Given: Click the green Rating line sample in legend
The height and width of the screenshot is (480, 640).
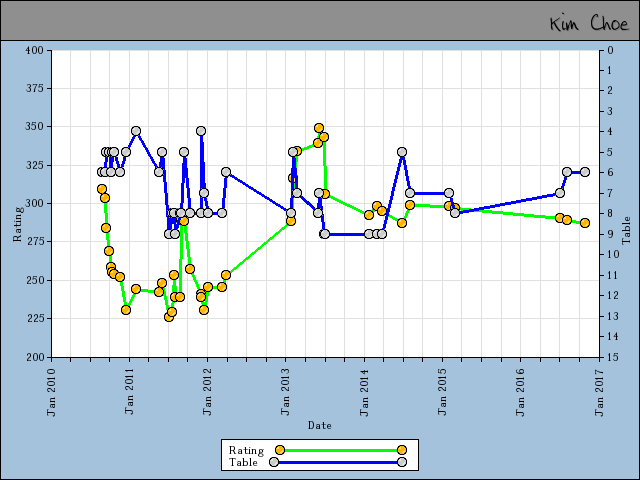Looking at the screenshot, I should [340, 450].
